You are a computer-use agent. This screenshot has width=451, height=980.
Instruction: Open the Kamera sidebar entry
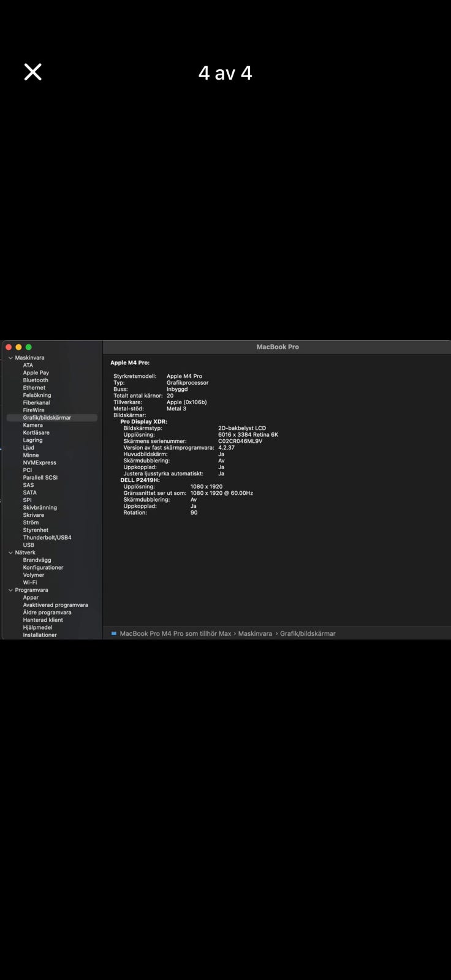[x=33, y=425]
